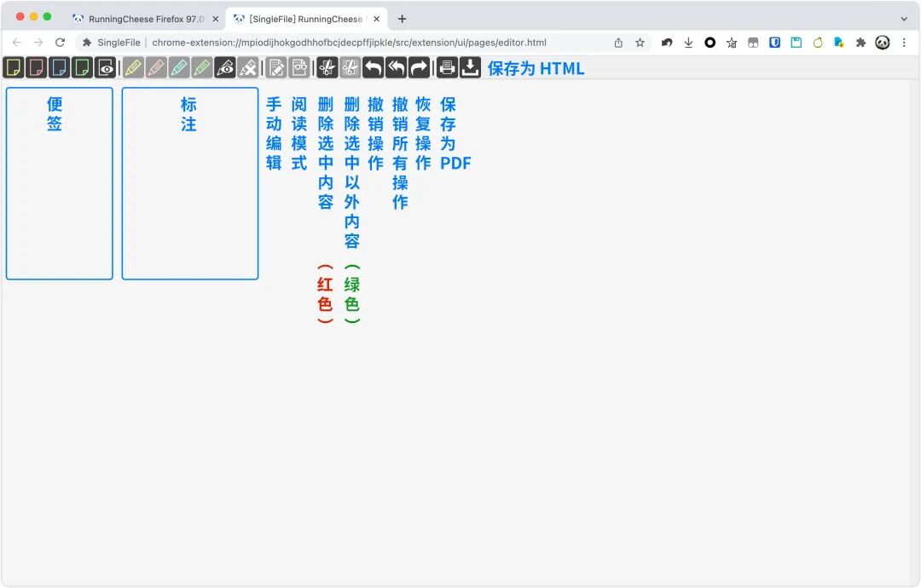Open the panda profile avatar menu
This screenshot has width=921, height=588.
click(883, 43)
